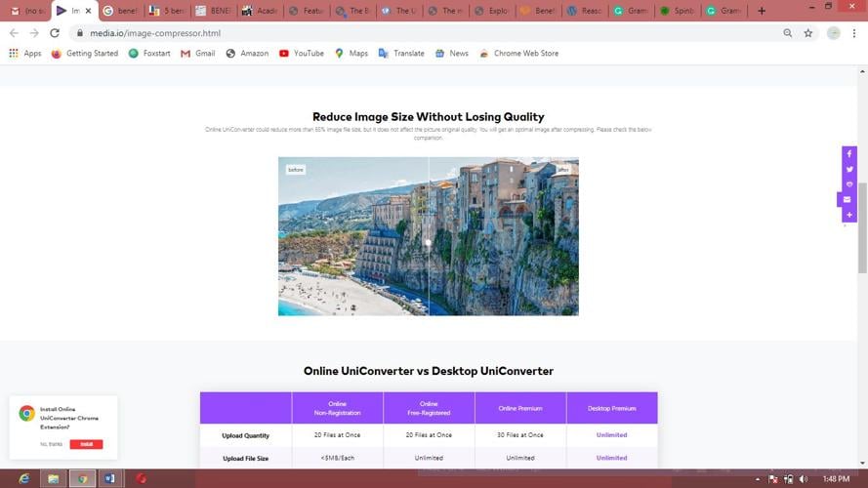Click the 'Reduce Image Size Without Losing Quality' heading

pos(429,117)
